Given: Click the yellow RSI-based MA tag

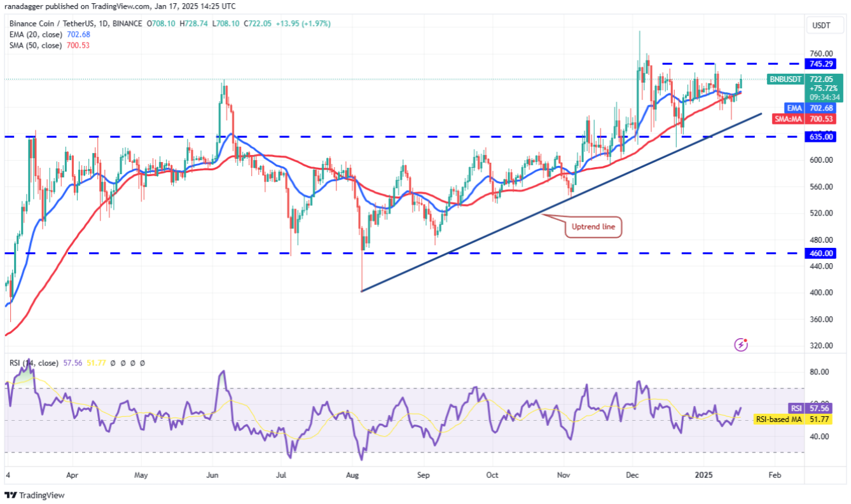Looking at the screenshot, I should pos(779,419).
